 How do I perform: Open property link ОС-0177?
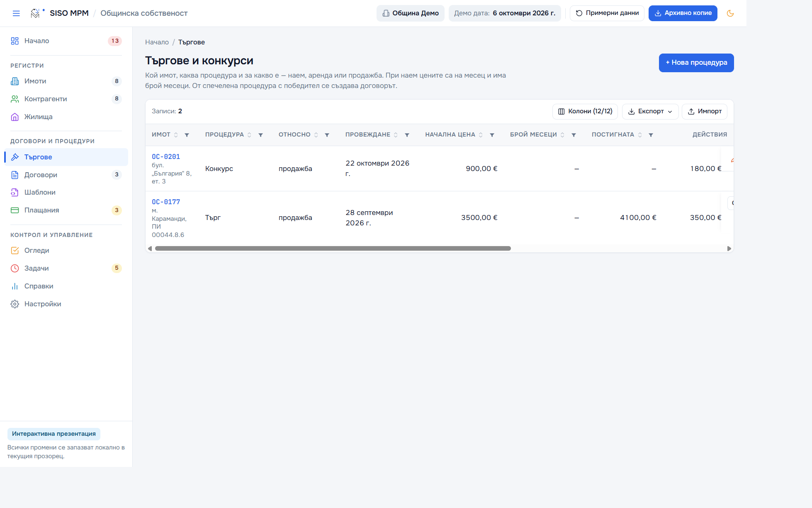(x=166, y=202)
